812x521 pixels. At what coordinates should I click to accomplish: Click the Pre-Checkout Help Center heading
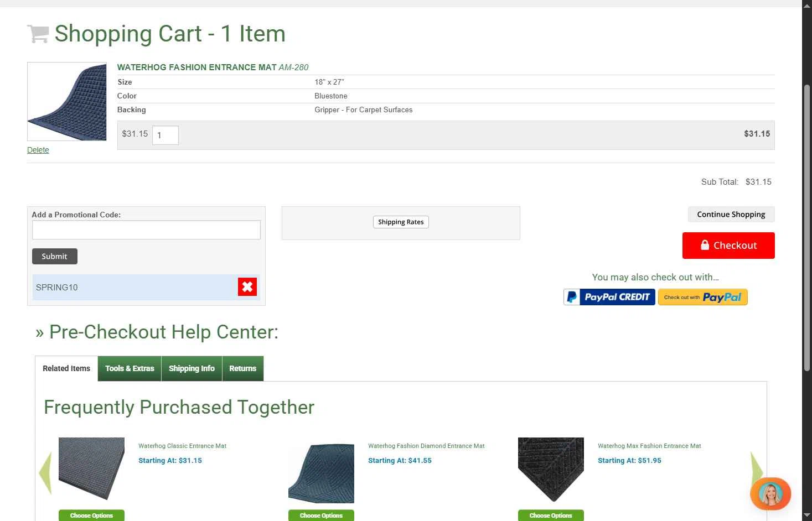157,332
